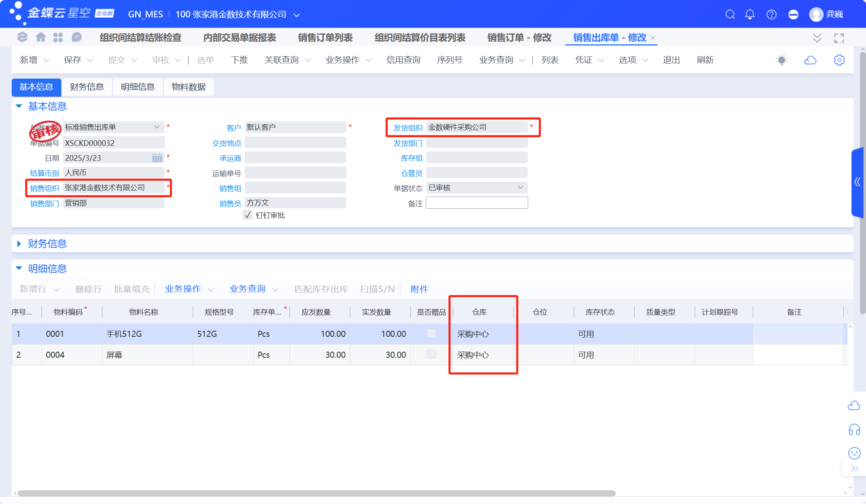The width and height of the screenshot is (866, 504).
Task: Collapse the 基本信息 section
Action: 19,106
